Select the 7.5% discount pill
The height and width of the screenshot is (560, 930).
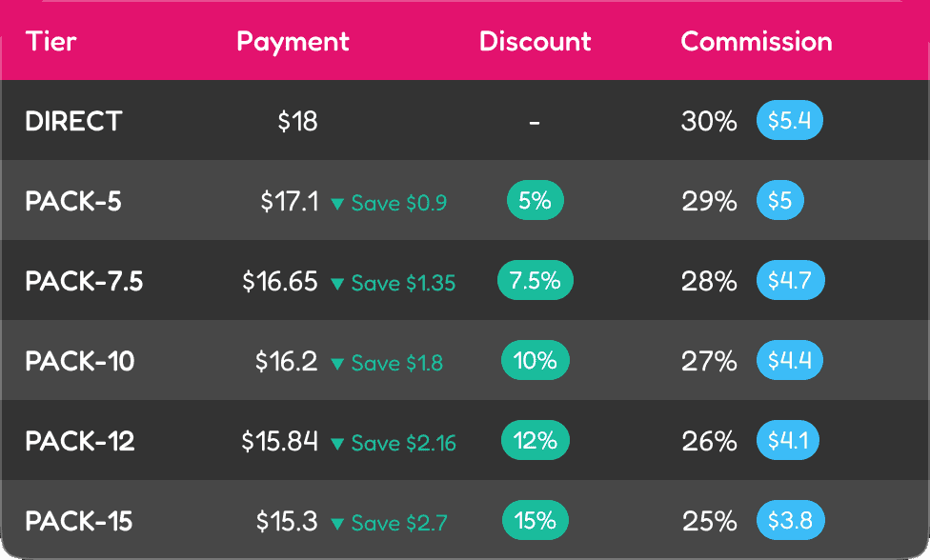tap(535, 280)
